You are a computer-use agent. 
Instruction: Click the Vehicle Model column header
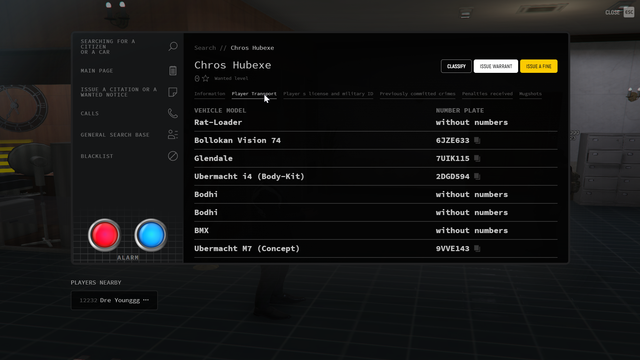click(220, 111)
